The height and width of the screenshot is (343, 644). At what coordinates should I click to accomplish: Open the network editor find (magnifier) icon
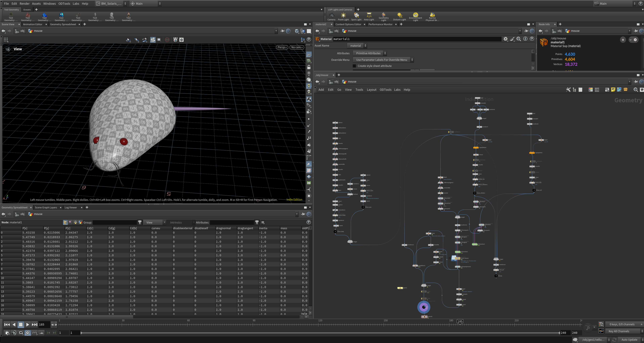[635, 90]
